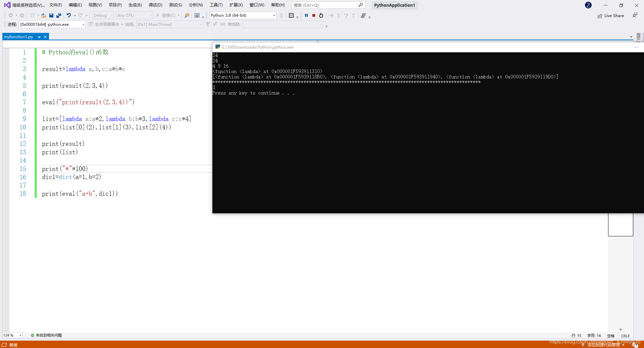Open the 调试(D) menu
Image resolution: width=644 pixels, height=348 pixels.
tap(155, 5)
